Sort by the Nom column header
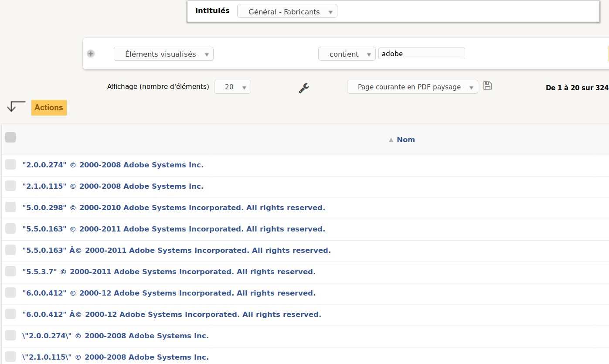This screenshot has height=364, width=609. tap(405, 139)
